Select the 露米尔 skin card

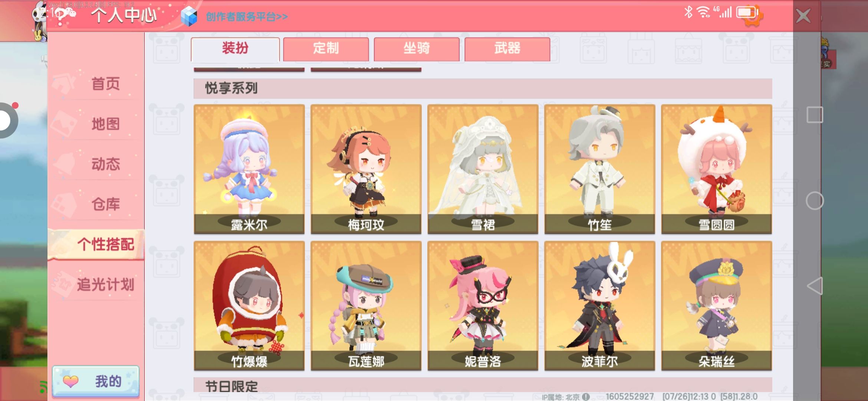249,169
